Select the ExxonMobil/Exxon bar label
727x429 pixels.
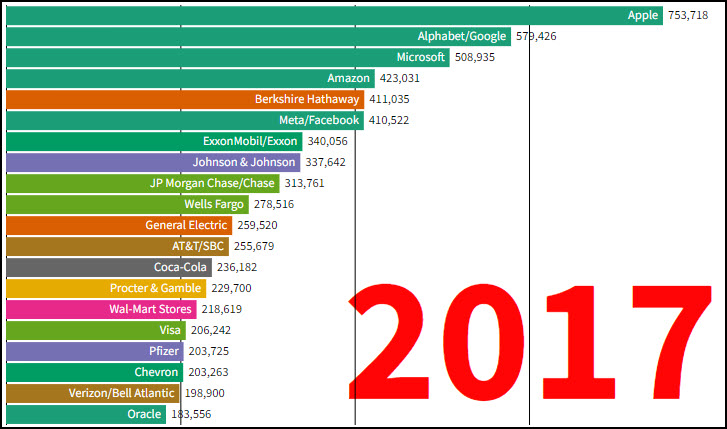click(250, 141)
